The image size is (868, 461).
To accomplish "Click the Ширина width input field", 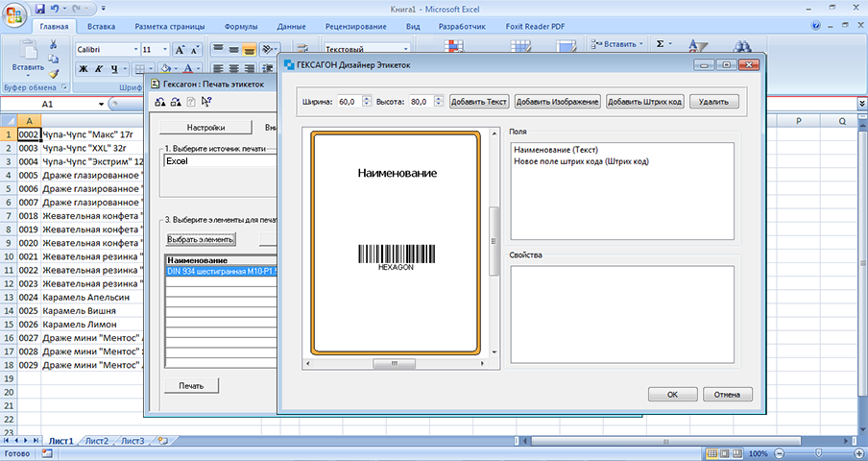I will tap(347, 101).
